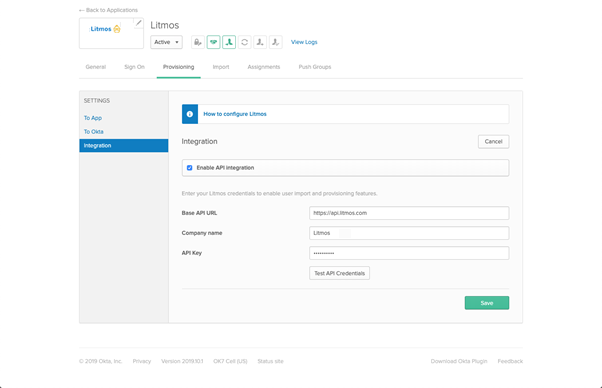
Task: Open the Privacy footer link
Action: tap(142, 361)
